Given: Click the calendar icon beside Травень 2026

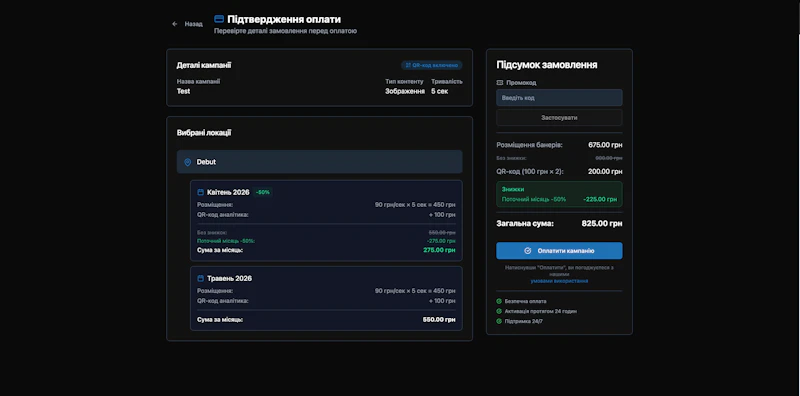Looking at the screenshot, I should click(x=201, y=279).
